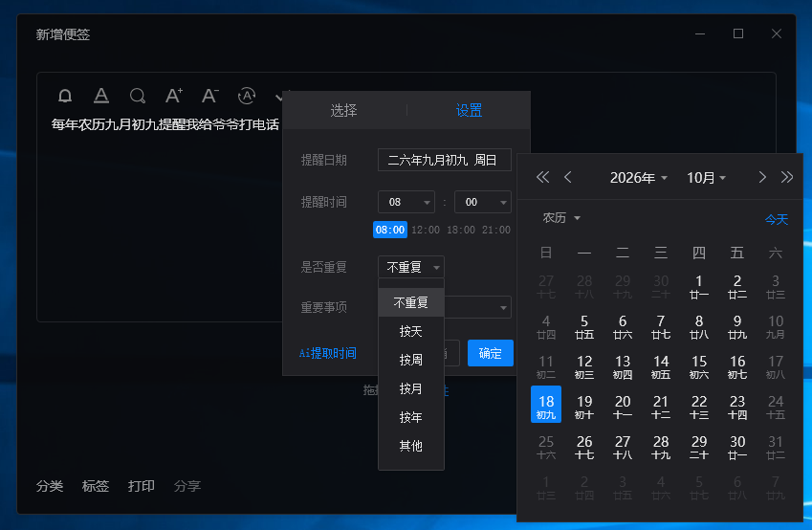812x530 pixels.
Task: Open the minute dropdown showing 00
Action: [x=483, y=202]
